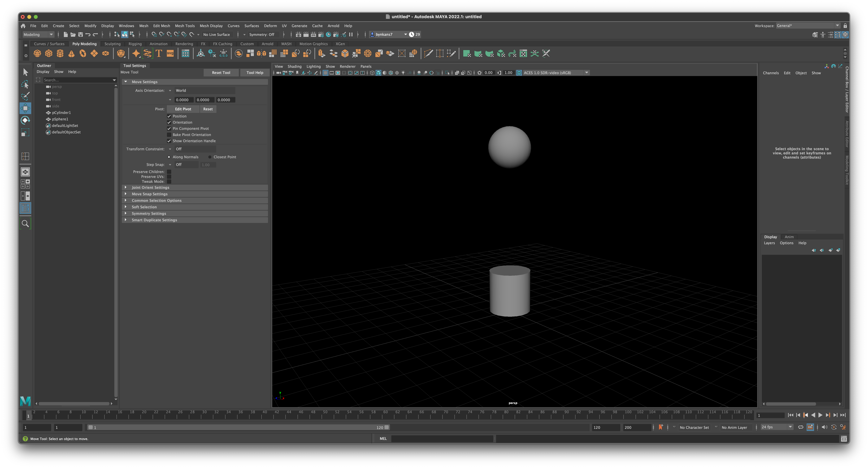Open the viewport Shading menu

(x=294, y=66)
